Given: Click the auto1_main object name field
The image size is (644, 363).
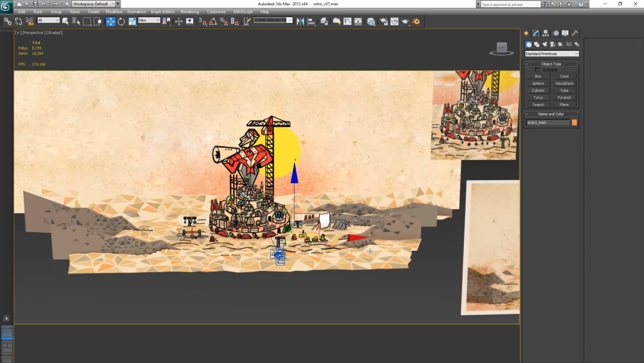Looking at the screenshot, I should [549, 122].
